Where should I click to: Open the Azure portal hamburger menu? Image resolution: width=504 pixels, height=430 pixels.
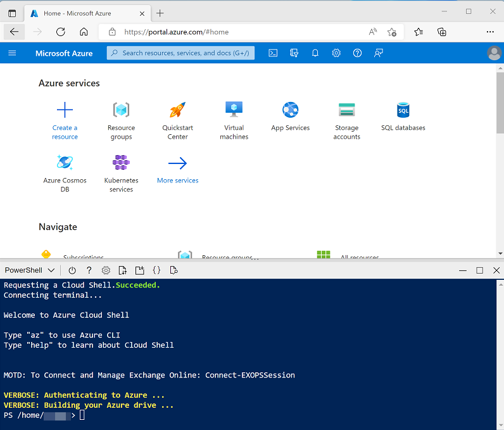pyautogui.click(x=12, y=53)
